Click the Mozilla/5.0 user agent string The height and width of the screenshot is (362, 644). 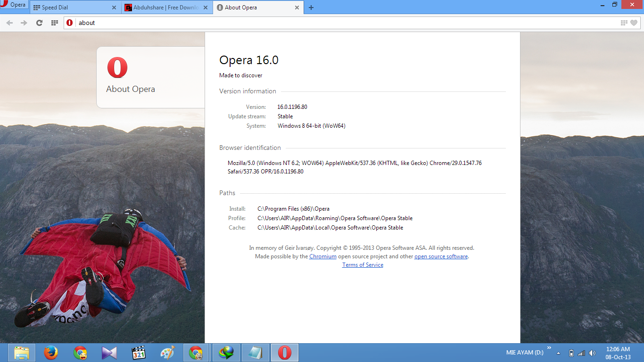[x=355, y=167]
